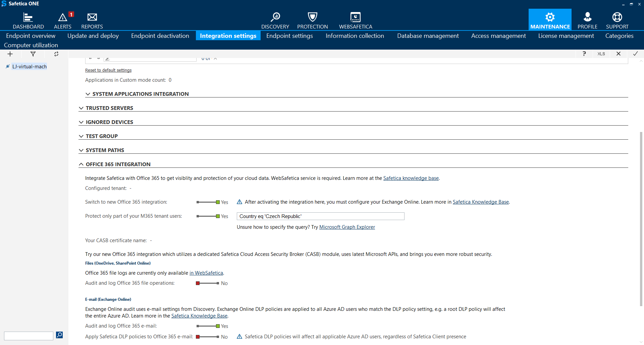Open Microsoft Graph Explorer link
Image resolution: width=644 pixels, height=345 pixels.
tap(347, 227)
